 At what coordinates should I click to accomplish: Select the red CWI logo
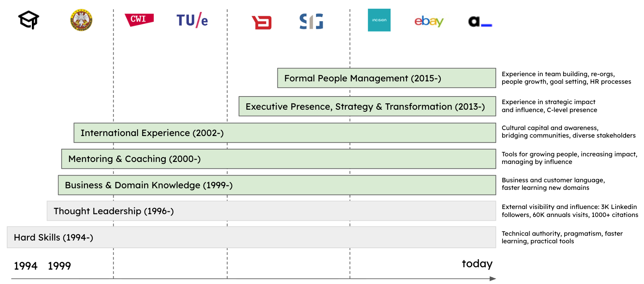[139, 20]
